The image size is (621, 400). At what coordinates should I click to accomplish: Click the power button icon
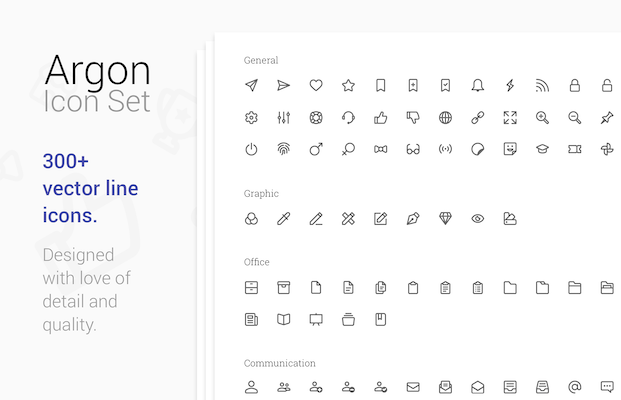[251, 149]
